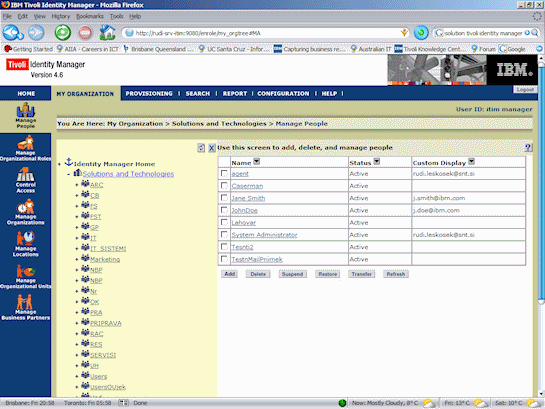Open Manage People sidebar icon
Screen dimensions: 545x409
26,115
